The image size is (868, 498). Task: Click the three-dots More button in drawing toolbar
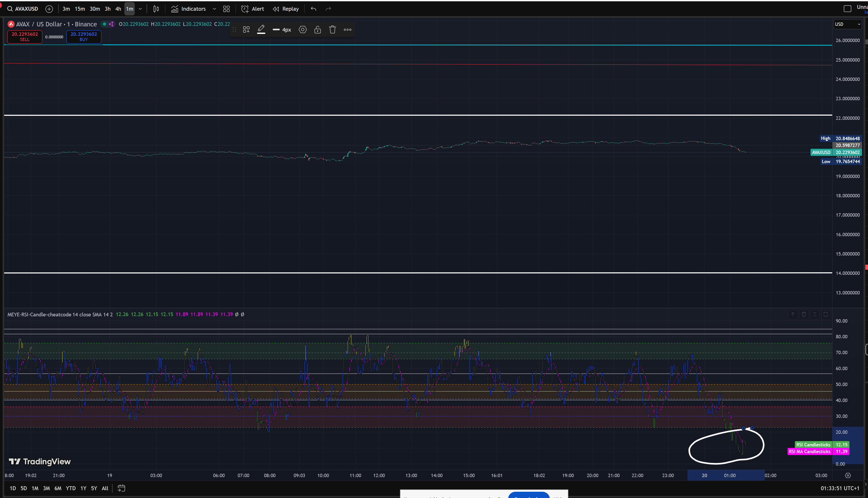(x=347, y=30)
